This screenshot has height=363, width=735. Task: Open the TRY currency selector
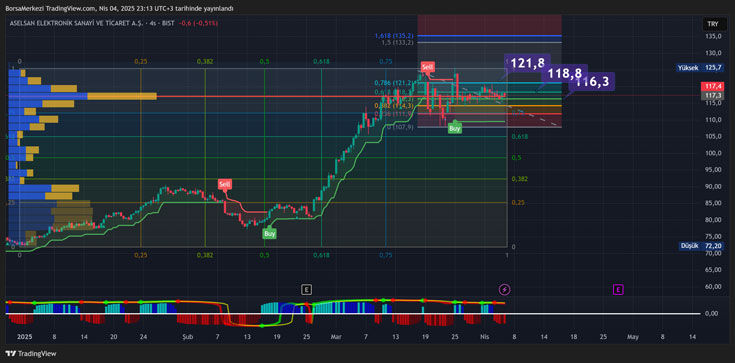[712, 24]
